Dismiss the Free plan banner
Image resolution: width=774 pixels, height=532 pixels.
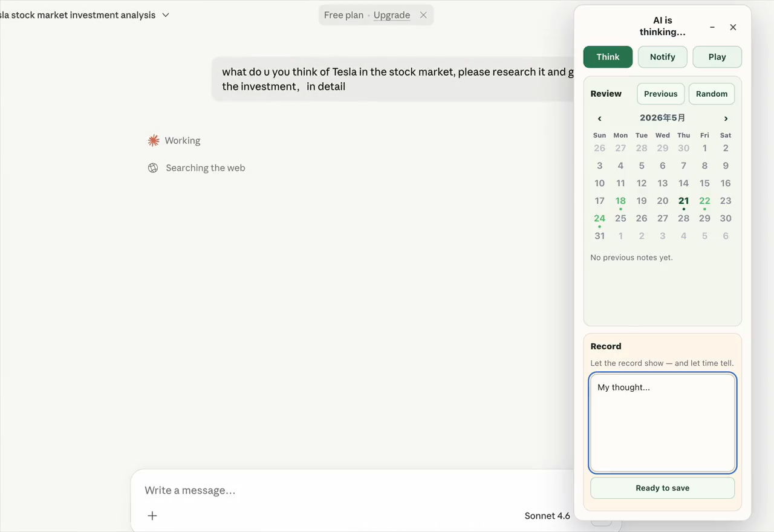point(423,15)
